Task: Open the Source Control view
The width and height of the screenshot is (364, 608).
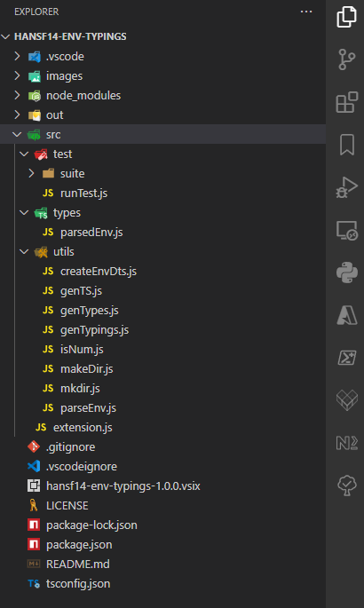Action: tap(346, 59)
